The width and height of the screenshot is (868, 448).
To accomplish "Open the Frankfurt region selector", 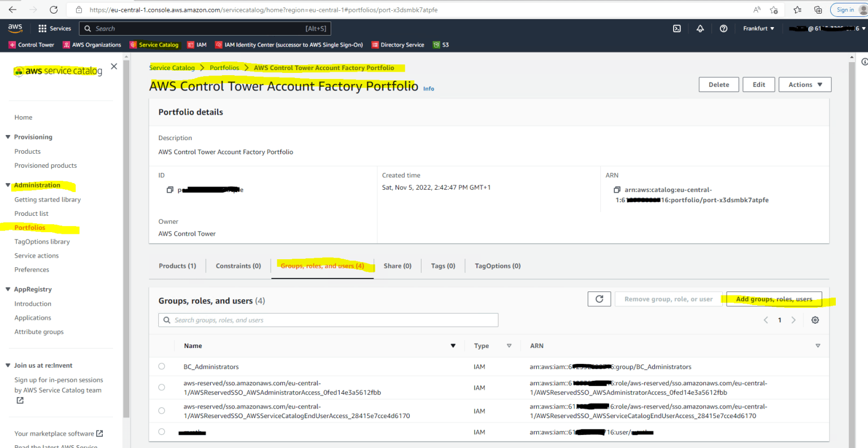I will pyautogui.click(x=757, y=28).
